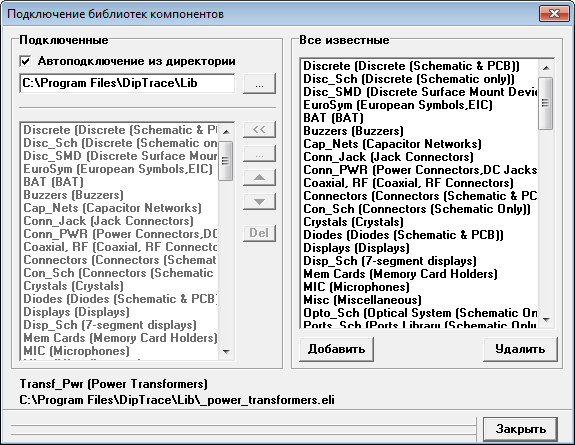Click Закрыть button
Viewport: 575px width, 445px height.
pos(520,429)
